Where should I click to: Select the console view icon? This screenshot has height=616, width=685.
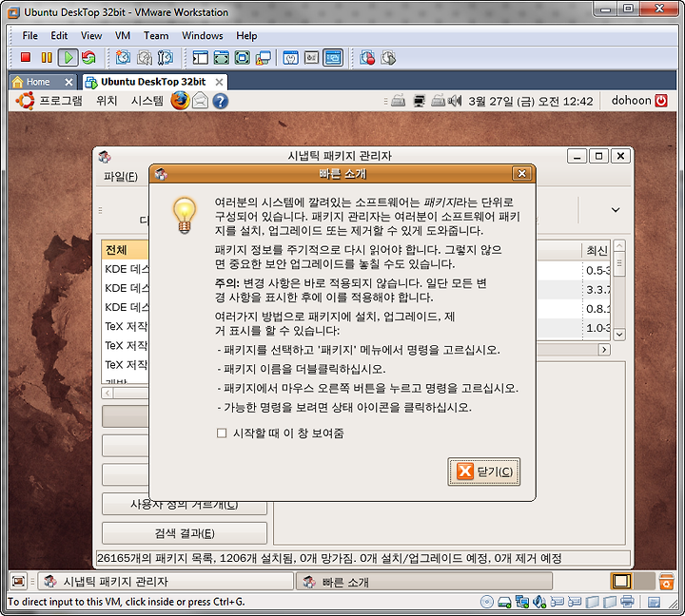[x=333, y=57]
